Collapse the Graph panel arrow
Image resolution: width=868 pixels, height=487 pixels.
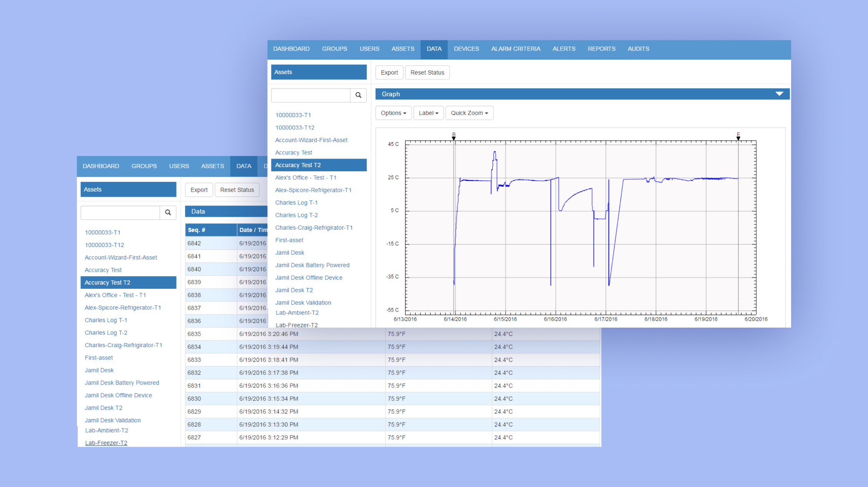pos(779,94)
